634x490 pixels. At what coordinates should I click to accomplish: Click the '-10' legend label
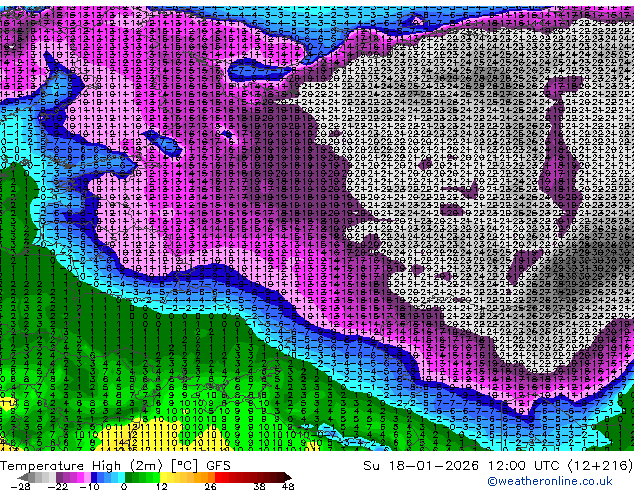89,486
